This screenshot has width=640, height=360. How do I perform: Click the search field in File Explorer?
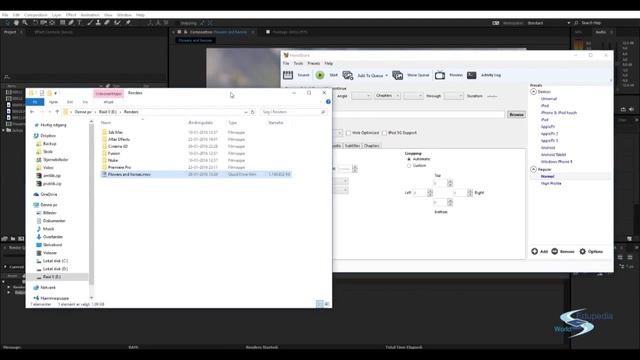[293, 112]
